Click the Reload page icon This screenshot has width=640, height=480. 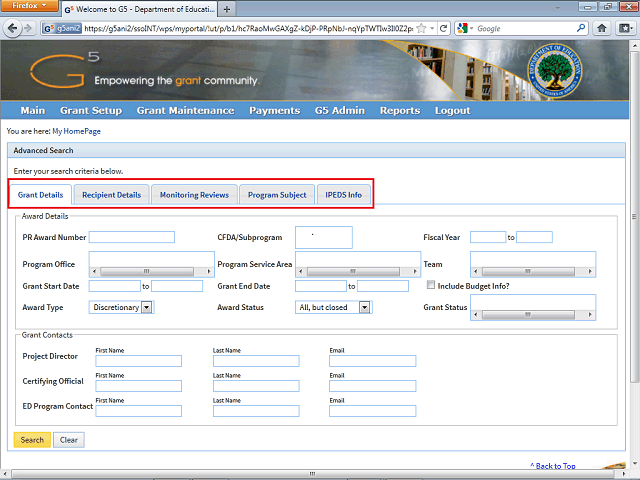pyautogui.click(x=443, y=28)
